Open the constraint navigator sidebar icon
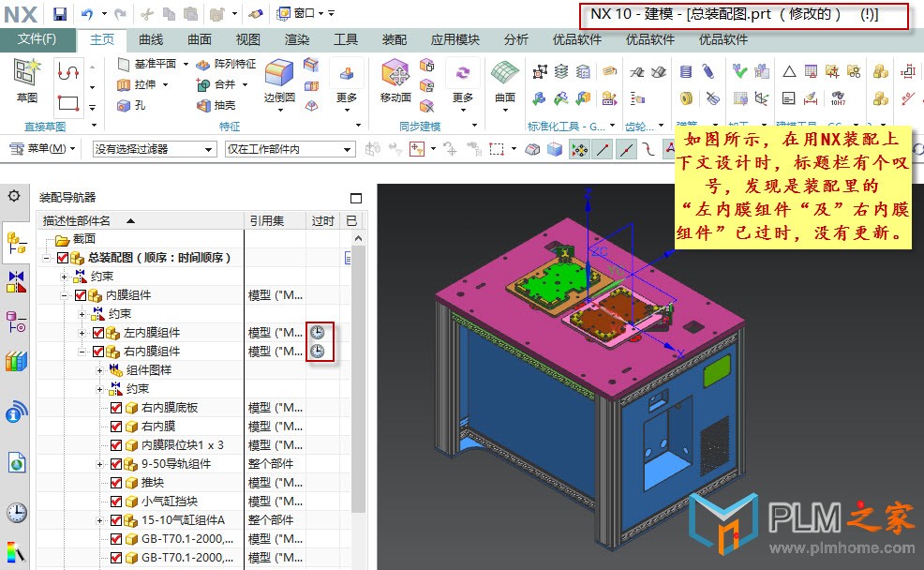 pyautogui.click(x=17, y=282)
